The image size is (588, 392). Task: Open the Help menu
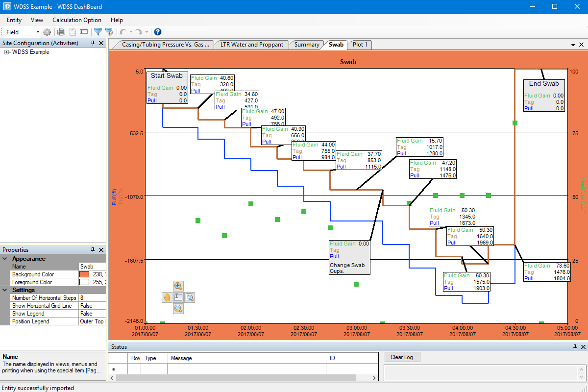[117, 20]
